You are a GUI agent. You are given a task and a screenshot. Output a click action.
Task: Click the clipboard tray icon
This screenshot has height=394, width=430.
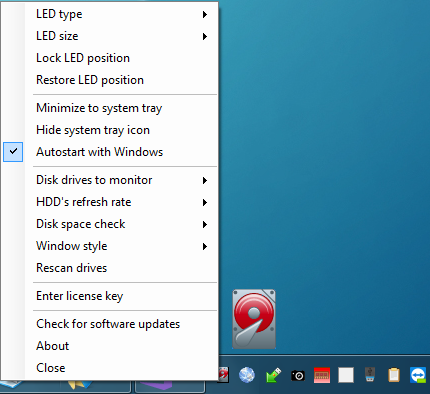394,375
